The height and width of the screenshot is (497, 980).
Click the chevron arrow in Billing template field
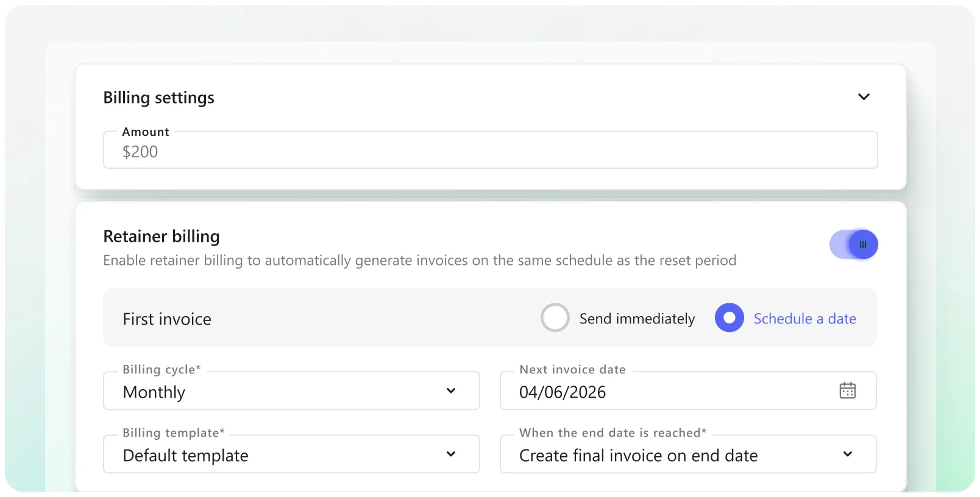pos(451,454)
